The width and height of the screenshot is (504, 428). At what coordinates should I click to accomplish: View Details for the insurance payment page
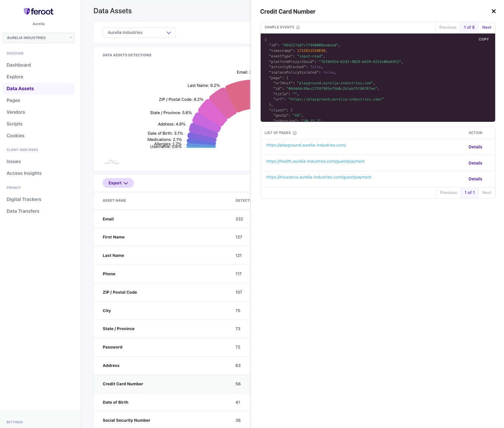[475, 179]
